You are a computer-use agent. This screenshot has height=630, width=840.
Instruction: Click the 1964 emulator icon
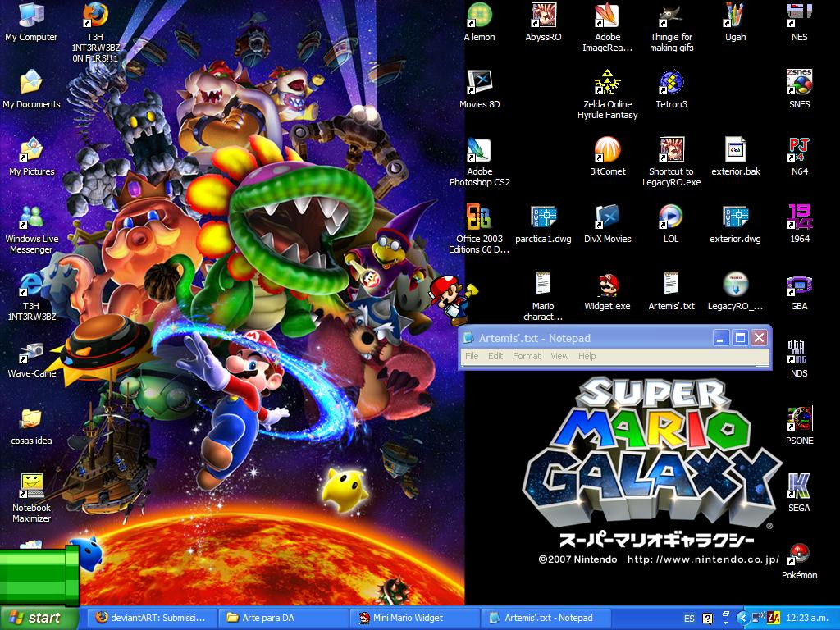click(x=799, y=217)
